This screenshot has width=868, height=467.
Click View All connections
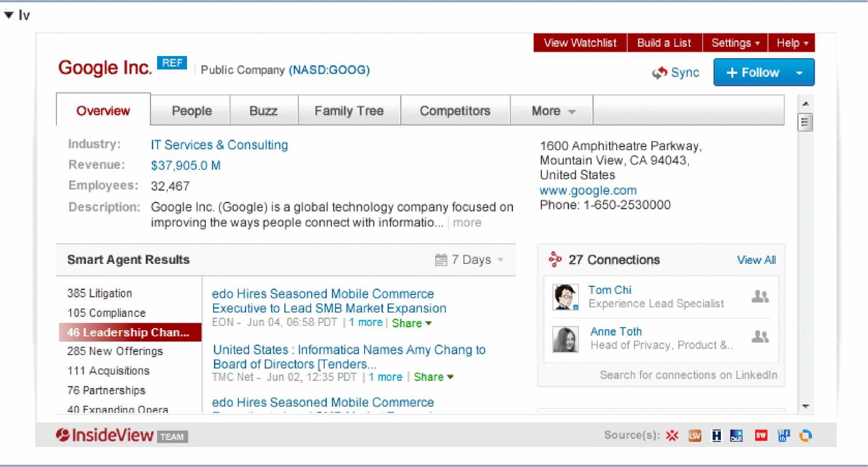click(x=756, y=260)
